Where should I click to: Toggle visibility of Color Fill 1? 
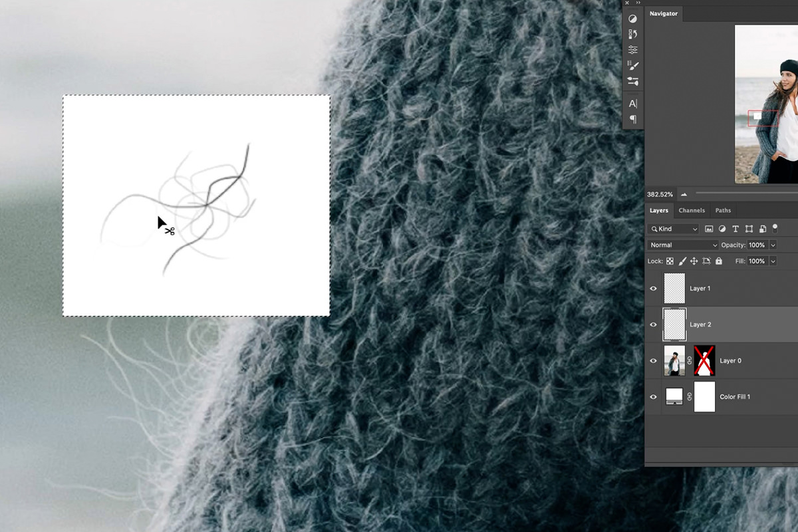[x=653, y=397]
